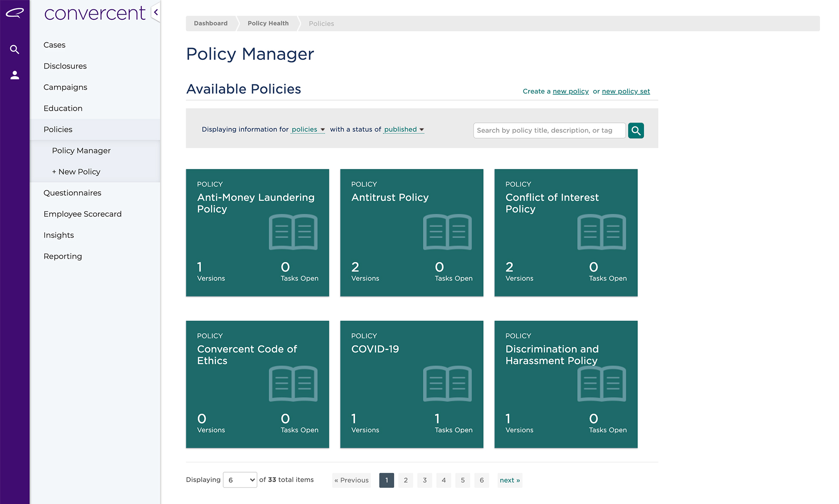Click the new policy set link
Screen dimensions: 839x504
click(625, 91)
